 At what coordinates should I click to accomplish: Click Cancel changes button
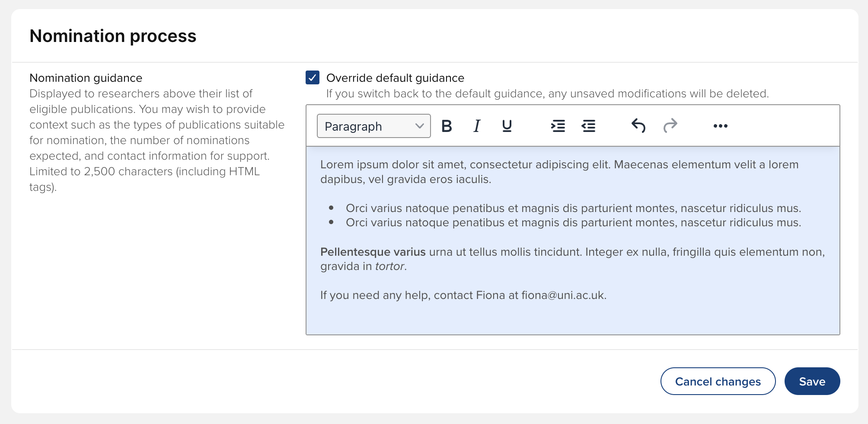coord(718,381)
